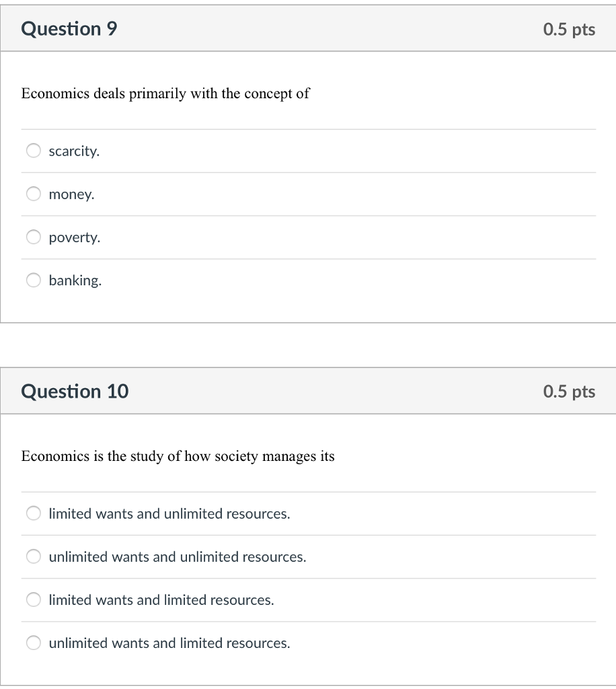
Task: Click the limited wants and limited resources text
Action: click(x=161, y=600)
